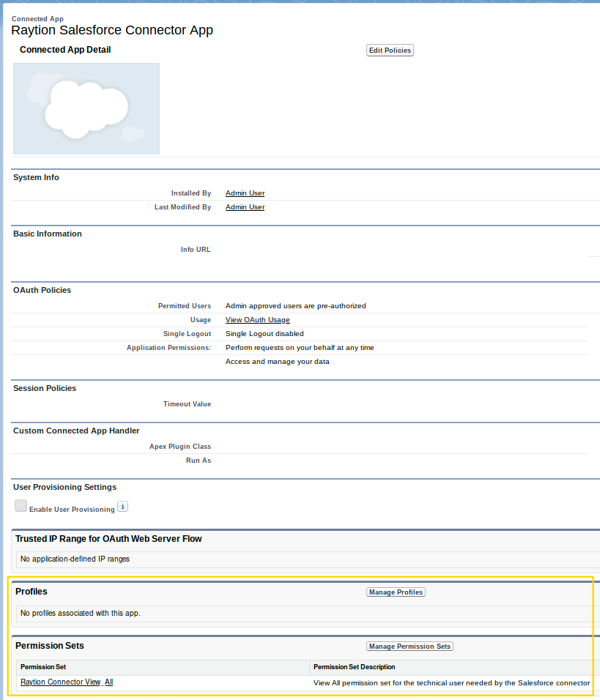
Task: Click the Apex Plugin Class label
Action: (180, 447)
